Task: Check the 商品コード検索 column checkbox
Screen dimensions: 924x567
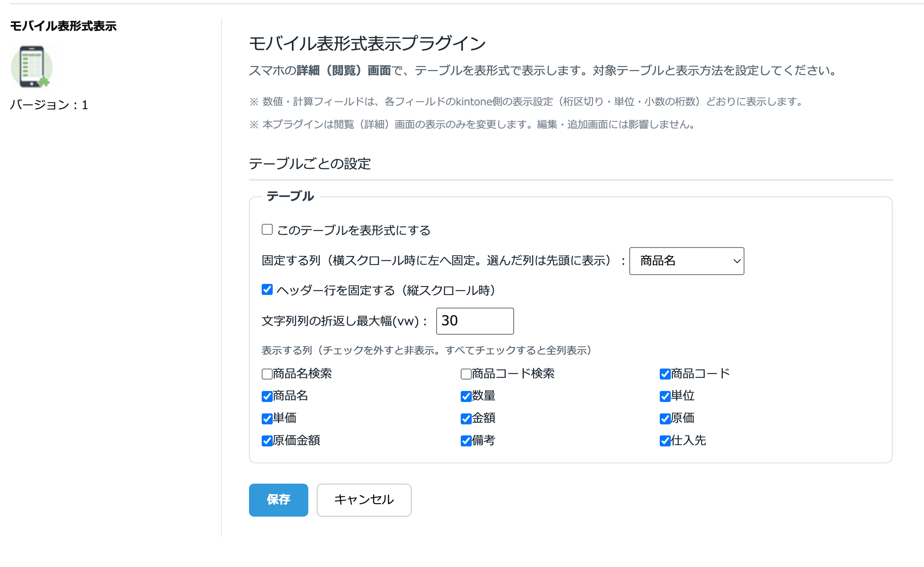Action: point(466,374)
